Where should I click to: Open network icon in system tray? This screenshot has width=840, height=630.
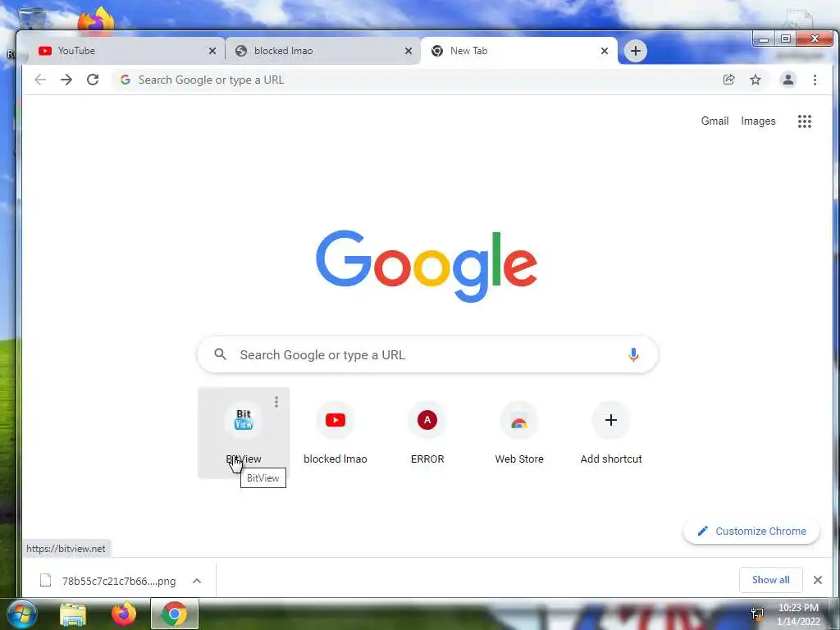tap(757, 614)
